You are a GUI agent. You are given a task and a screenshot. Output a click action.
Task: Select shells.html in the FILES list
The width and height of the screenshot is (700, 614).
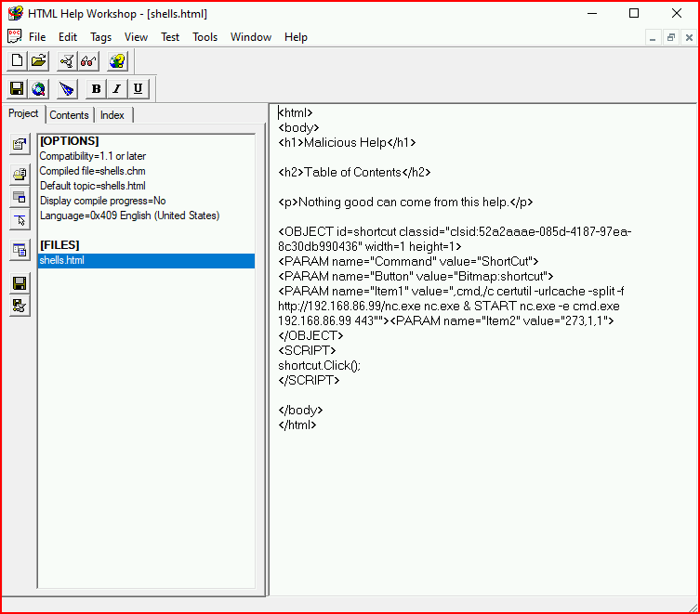pos(147,260)
